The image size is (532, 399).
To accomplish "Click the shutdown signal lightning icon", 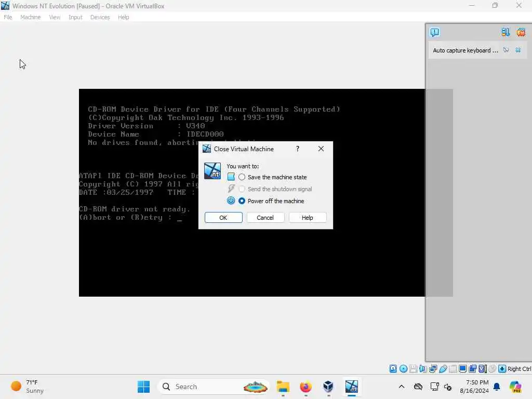I will [x=231, y=189].
